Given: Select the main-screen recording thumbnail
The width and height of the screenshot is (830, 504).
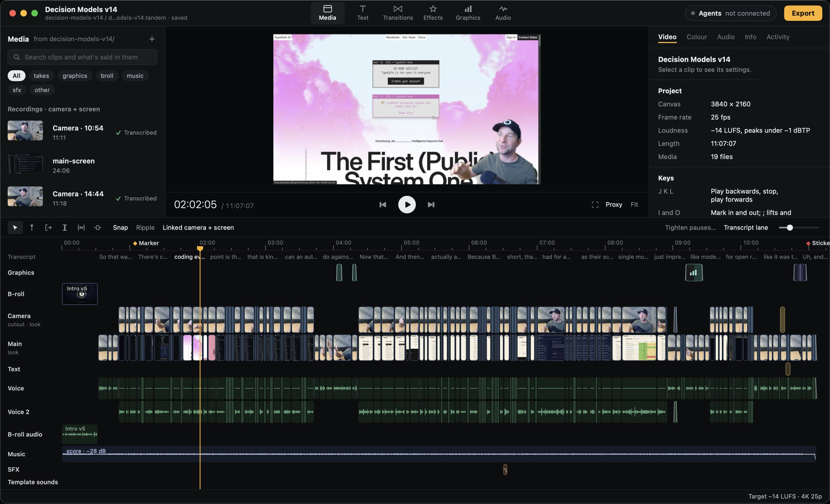Looking at the screenshot, I should click(25, 163).
